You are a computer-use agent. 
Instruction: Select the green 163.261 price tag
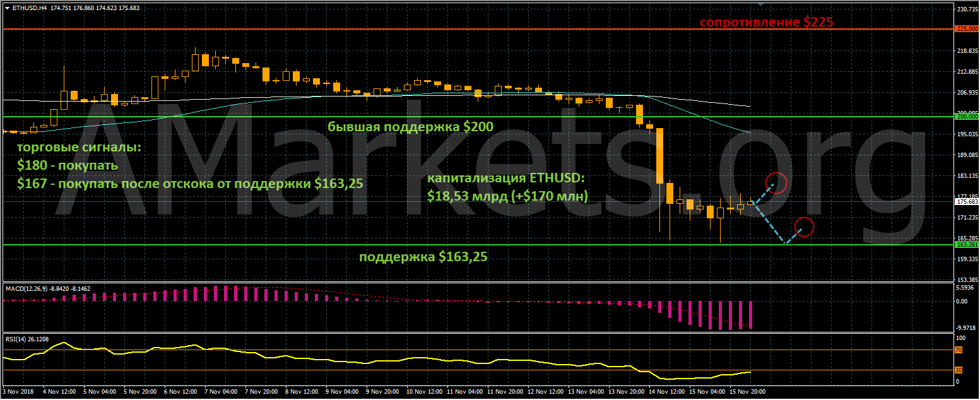pos(967,244)
